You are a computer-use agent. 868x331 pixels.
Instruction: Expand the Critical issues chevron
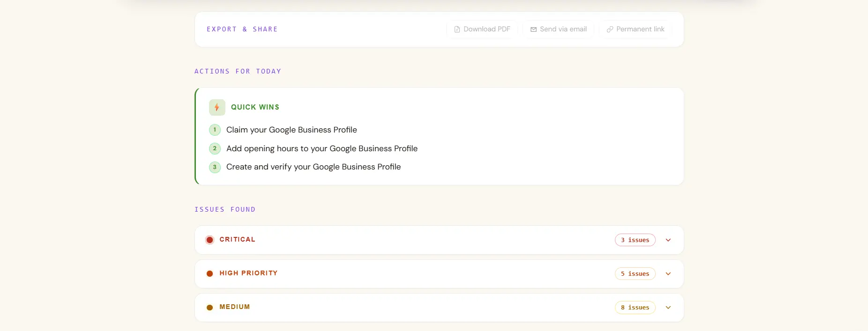[x=668, y=240]
